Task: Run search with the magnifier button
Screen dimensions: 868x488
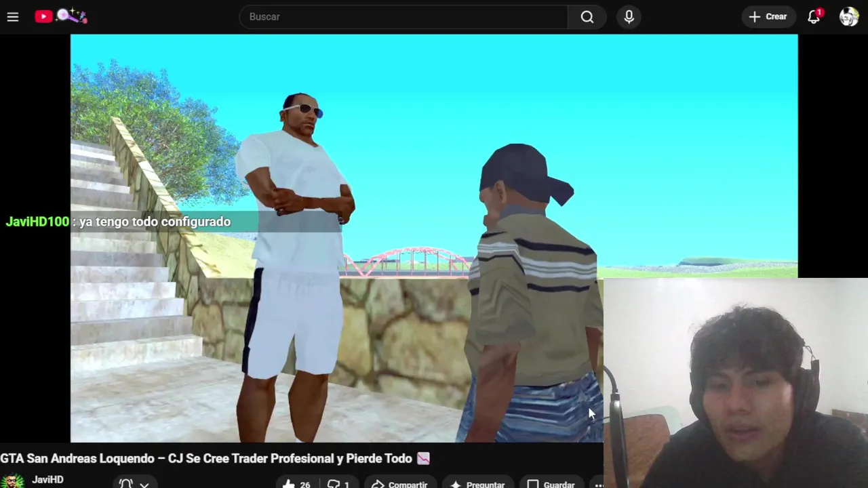Action: tap(587, 17)
